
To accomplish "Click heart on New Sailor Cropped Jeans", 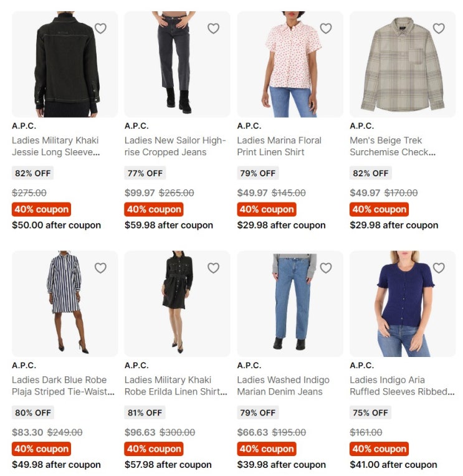I will pos(214,29).
